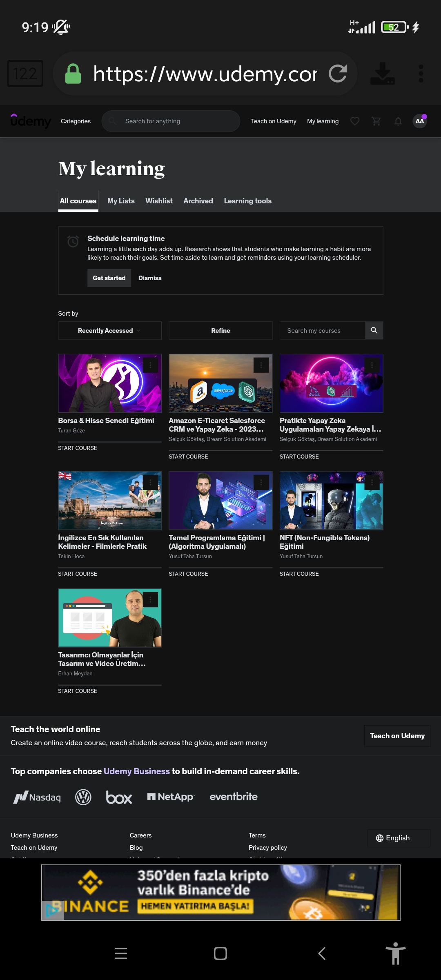Click the Teach on Udemy footer button
Image resolution: width=441 pixels, height=980 pixels.
pos(397,736)
